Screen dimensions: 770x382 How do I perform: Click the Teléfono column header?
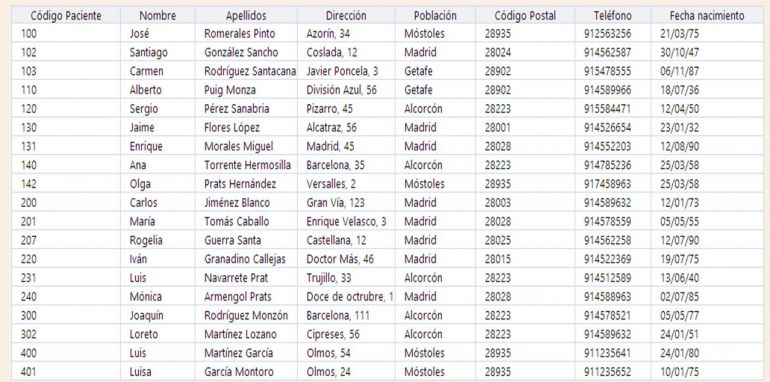click(613, 16)
